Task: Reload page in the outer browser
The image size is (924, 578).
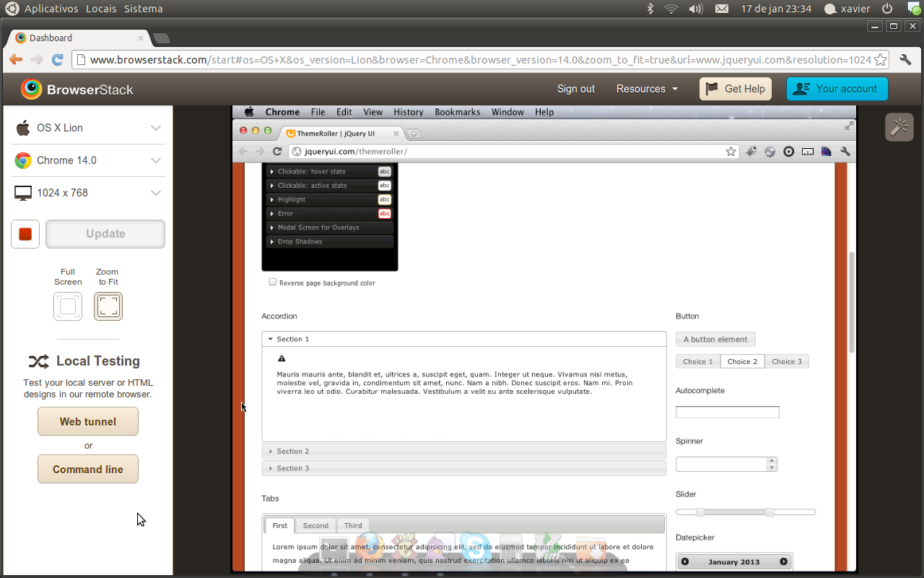Action: coord(58,60)
